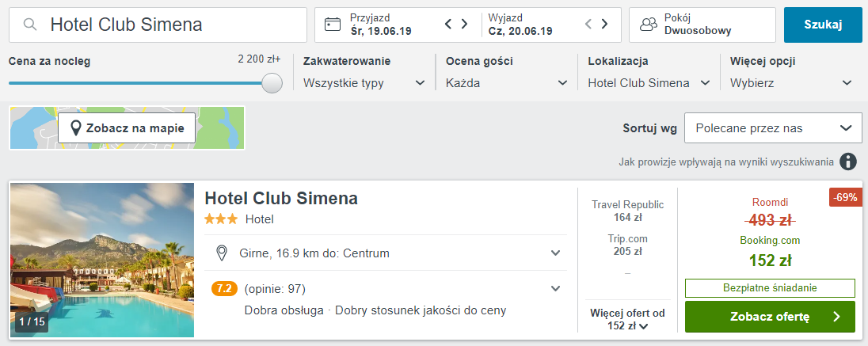Open Ocena gości rating dropdown
This screenshot has height=346, width=868.
pos(507,83)
